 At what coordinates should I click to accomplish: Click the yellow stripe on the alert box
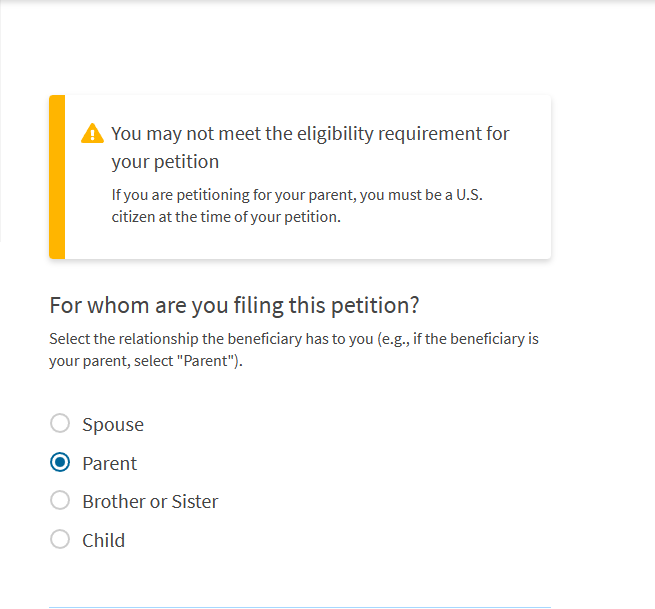(57, 177)
